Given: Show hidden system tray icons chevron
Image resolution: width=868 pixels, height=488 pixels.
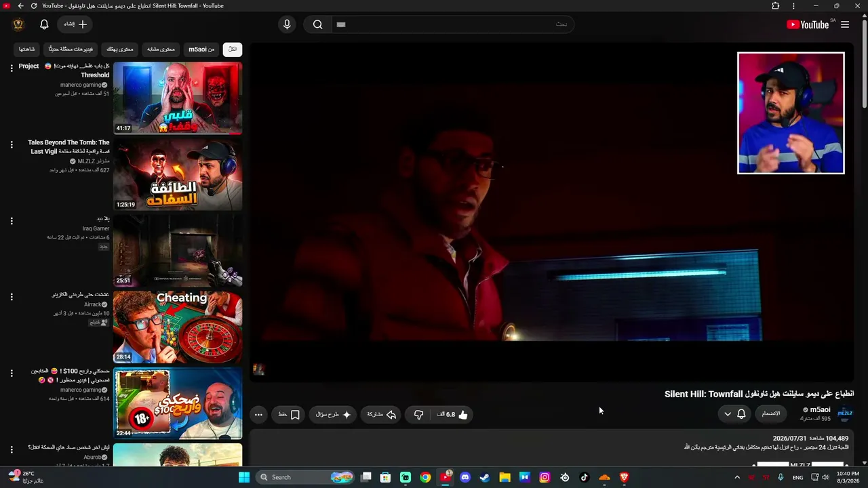Looking at the screenshot, I should pyautogui.click(x=737, y=477).
